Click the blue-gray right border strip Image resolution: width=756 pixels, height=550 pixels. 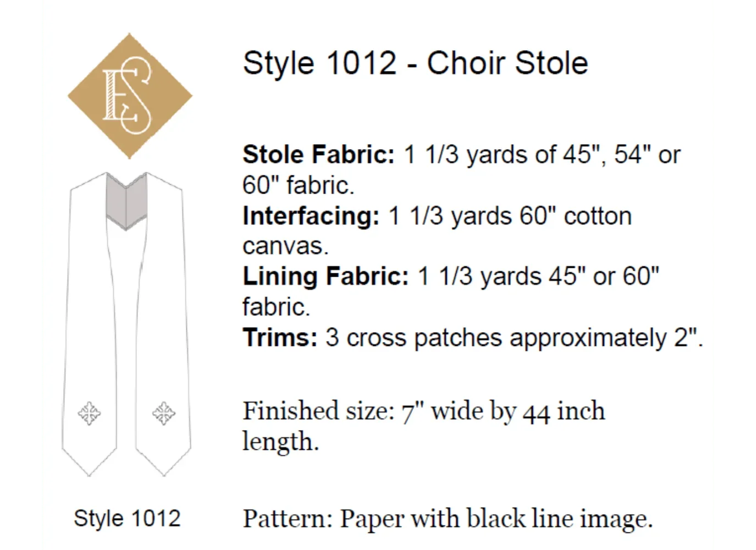736,275
